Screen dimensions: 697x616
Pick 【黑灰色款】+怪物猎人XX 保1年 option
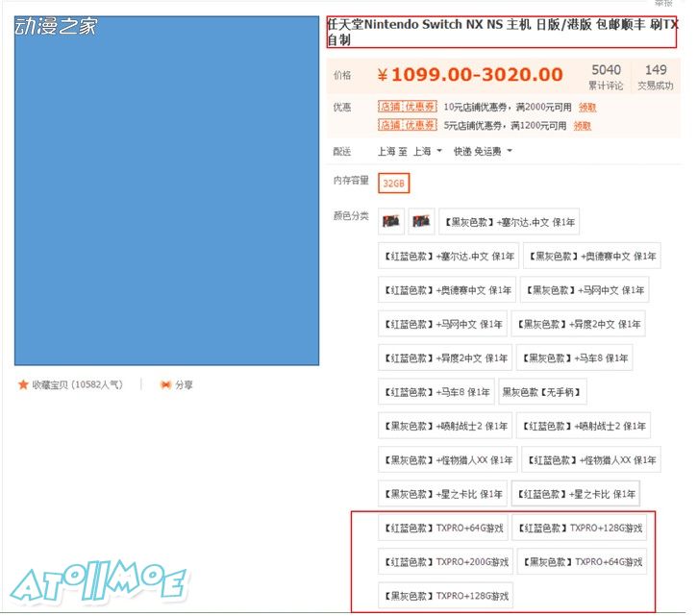448,460
